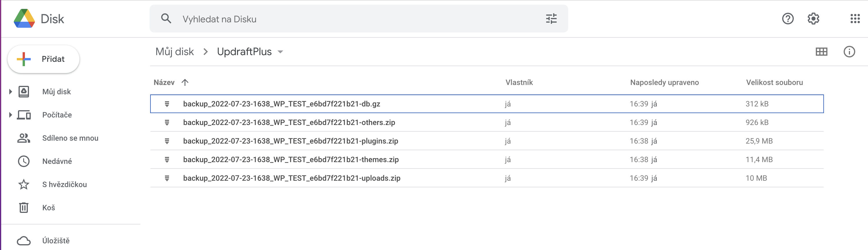The width and height of the screenshot is (868, 250).
Task: Sort by Název column header
Action: [x=164, y=82]
